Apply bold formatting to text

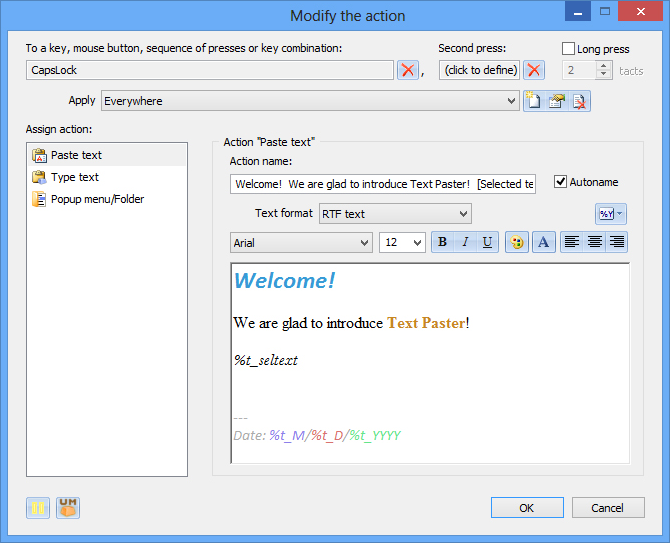[443, 242]
